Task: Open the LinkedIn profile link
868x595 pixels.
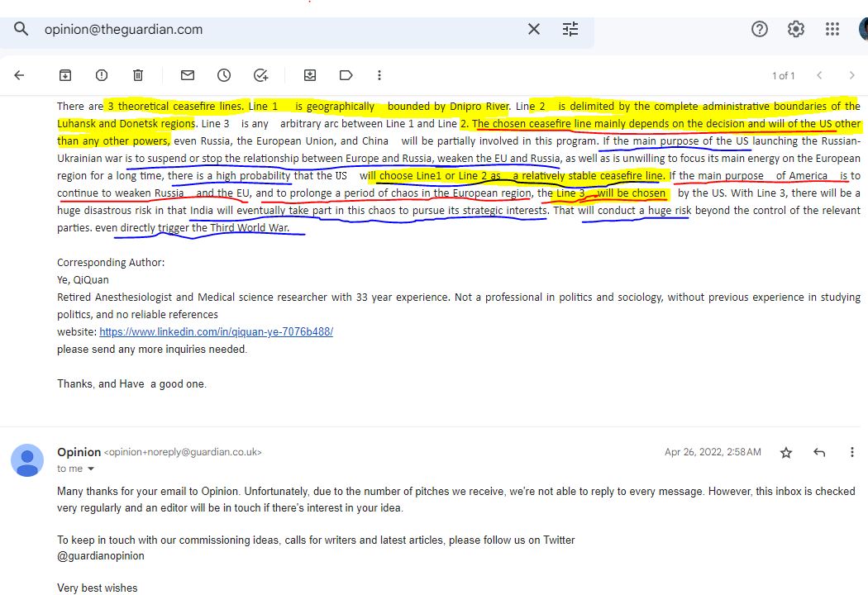Action: [216, 332]
